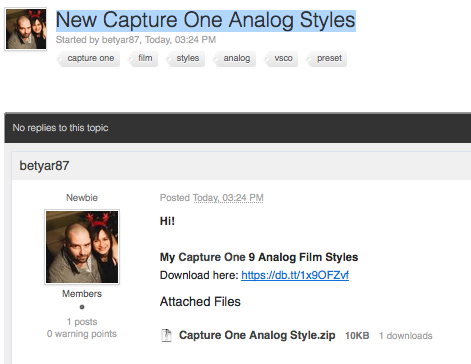
Task: Open betyar87's large profile picture
Action: coord(82,247)
